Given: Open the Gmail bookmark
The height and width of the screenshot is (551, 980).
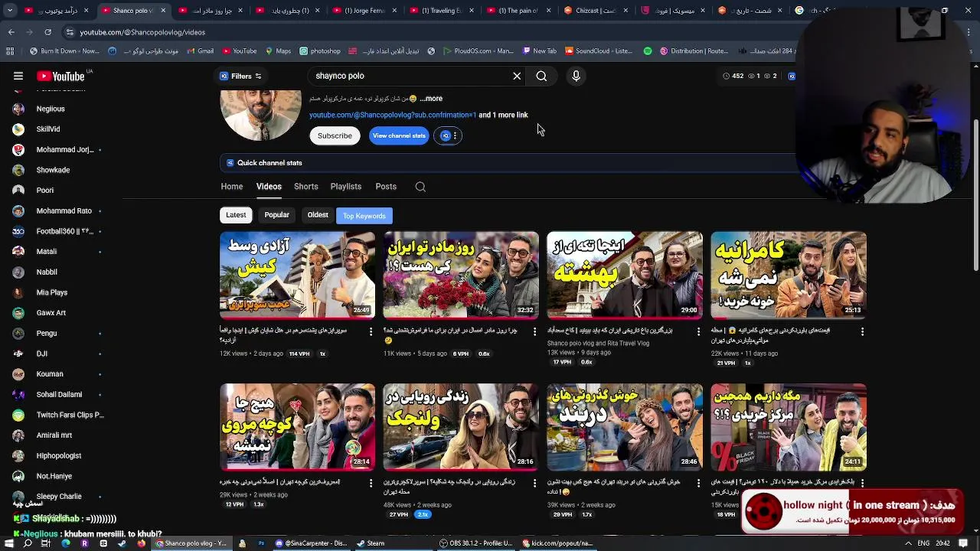Looking at the screenshot, I should coord(201,51).
